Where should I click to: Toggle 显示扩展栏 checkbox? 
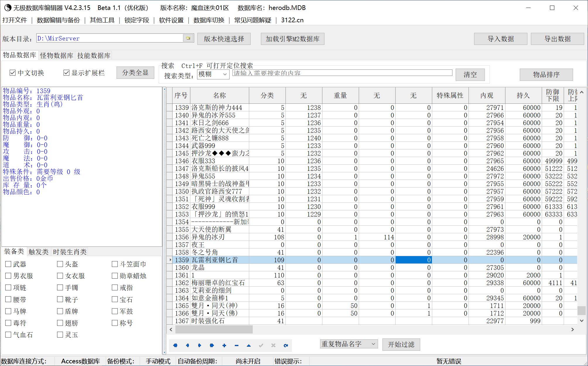[x=66, y=73]
